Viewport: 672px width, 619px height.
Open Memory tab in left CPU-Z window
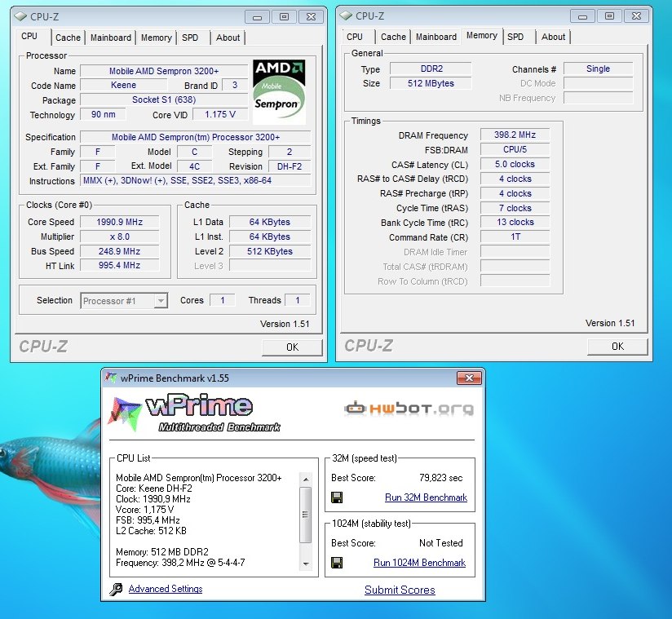tap(156, 38)
